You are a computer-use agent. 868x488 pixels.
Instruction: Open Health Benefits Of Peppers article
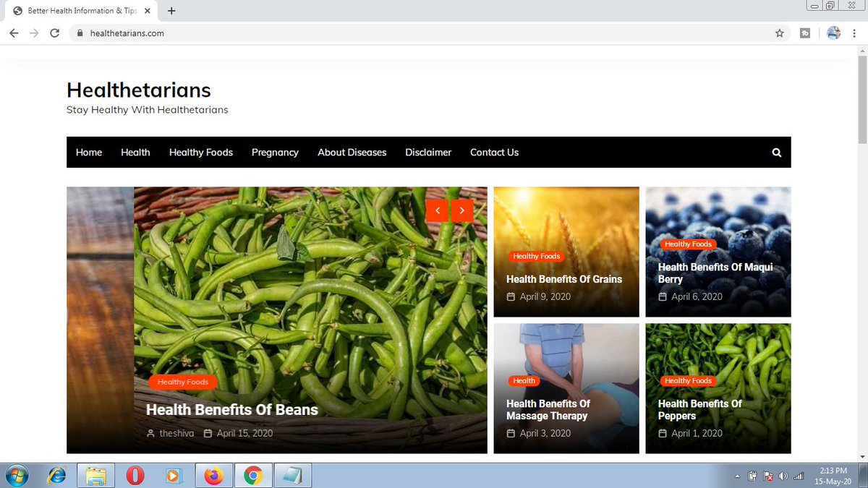click(x=699, y=410)
